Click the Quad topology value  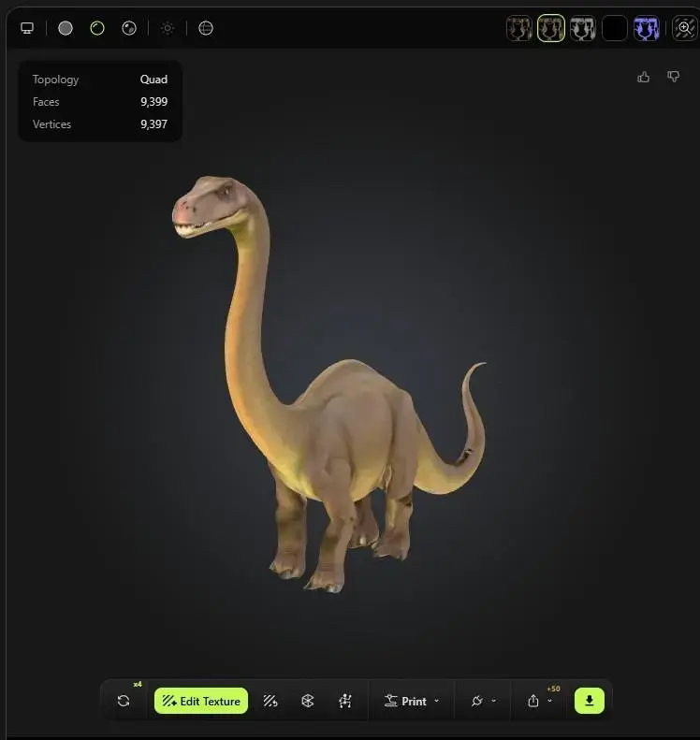coord(153,80)
